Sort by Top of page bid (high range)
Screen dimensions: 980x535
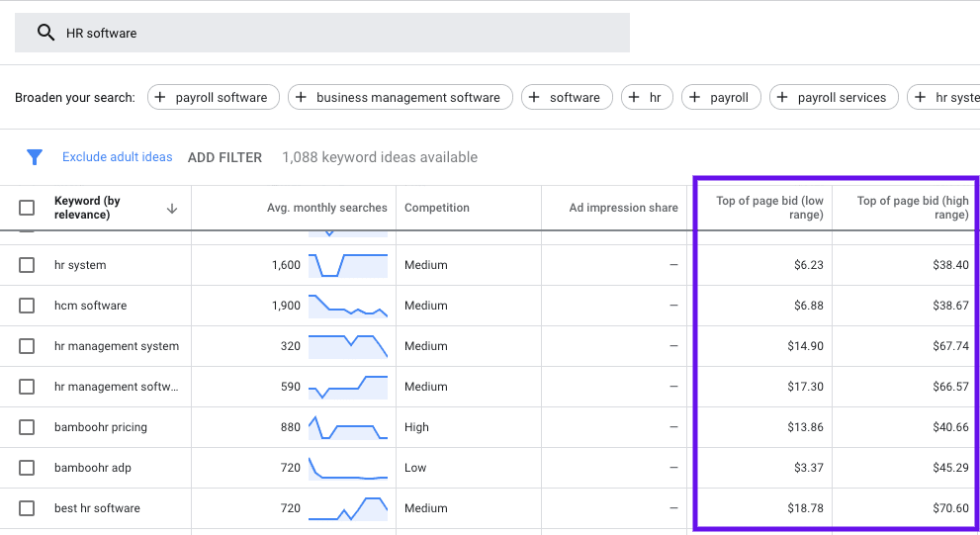913,208
